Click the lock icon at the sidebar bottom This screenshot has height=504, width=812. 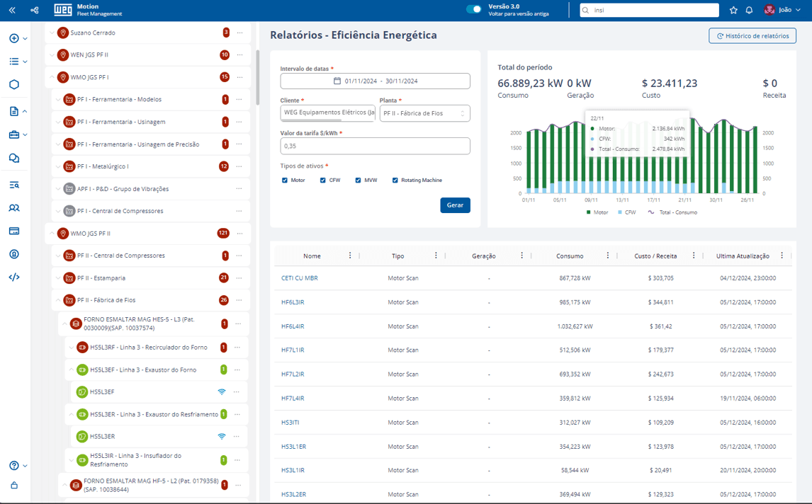tap(14, 486)
